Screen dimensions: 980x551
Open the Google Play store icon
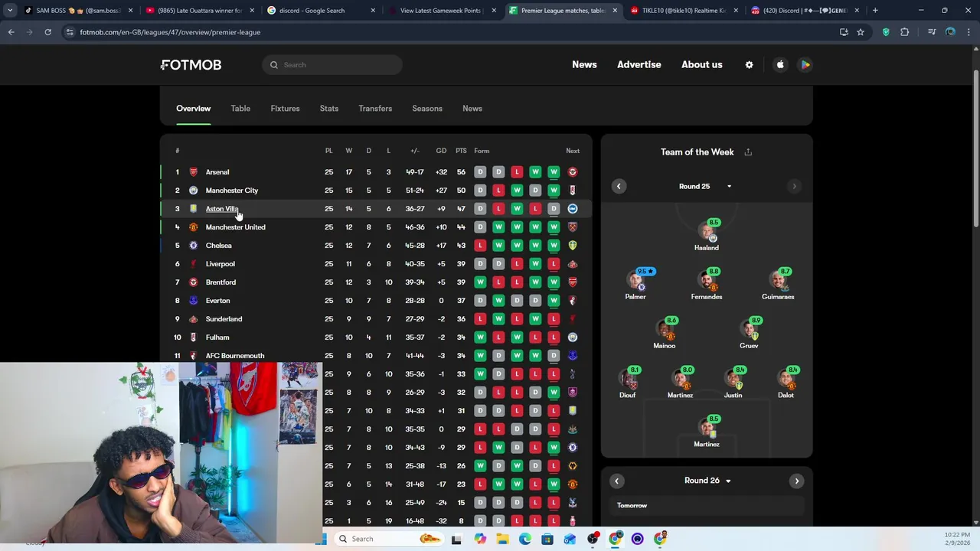(x=805, y=65)
